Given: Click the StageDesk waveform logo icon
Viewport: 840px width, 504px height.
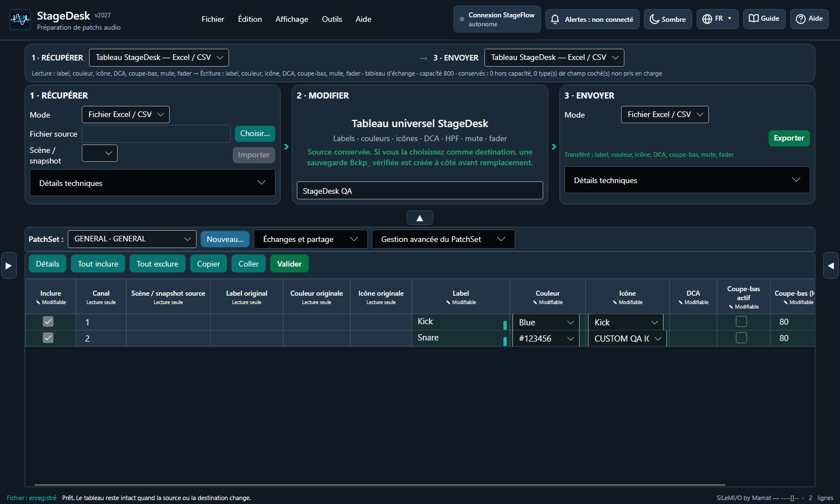Looking at the screenshot, I should 20,20.
